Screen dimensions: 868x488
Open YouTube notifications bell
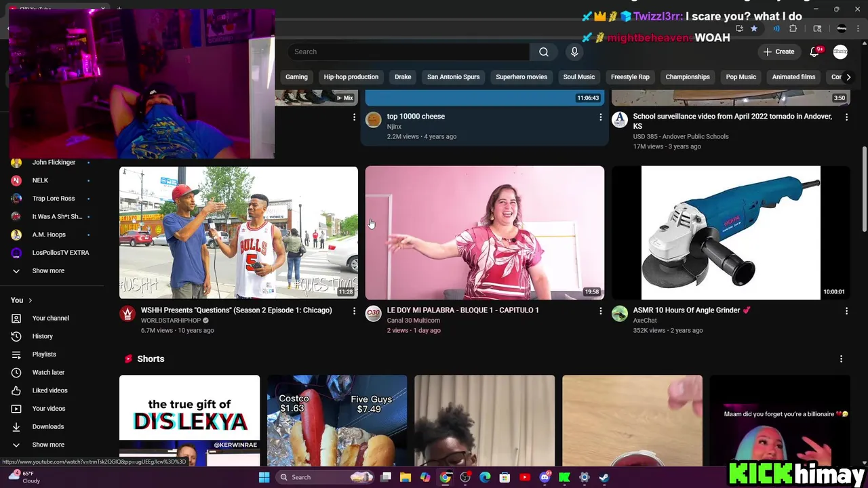pyautogui.click(x=815, y=52)
